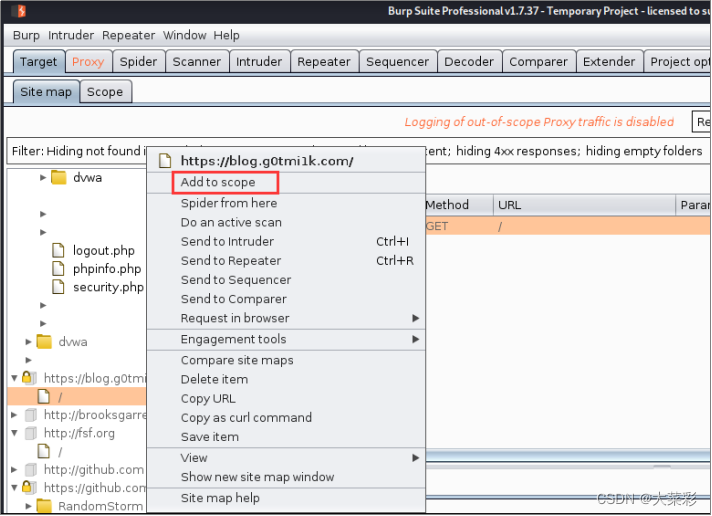
Task: Switch to the Repeater tool tab
Action: point(324,62)
